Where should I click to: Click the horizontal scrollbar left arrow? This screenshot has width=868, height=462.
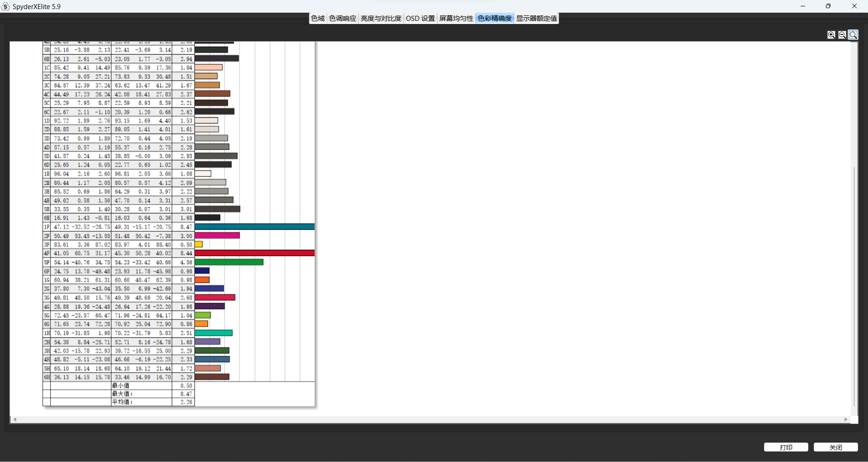pyautogui.click(x=15, y=419)
